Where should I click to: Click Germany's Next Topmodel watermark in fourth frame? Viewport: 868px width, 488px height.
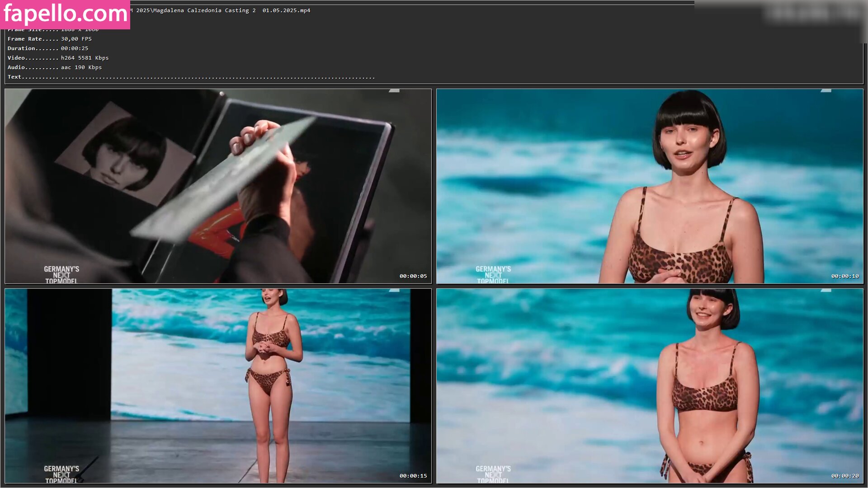(493, 474)
